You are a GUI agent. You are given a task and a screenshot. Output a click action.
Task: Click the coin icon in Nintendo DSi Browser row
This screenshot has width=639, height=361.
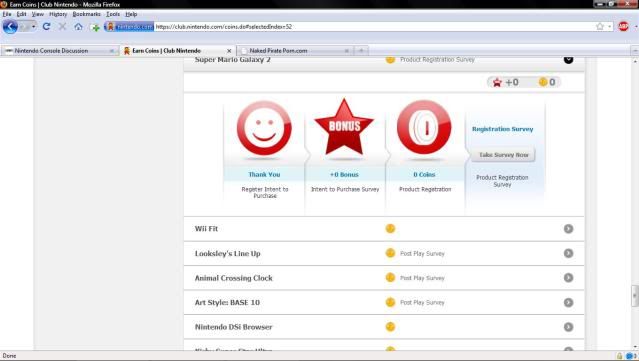point(390,327)
